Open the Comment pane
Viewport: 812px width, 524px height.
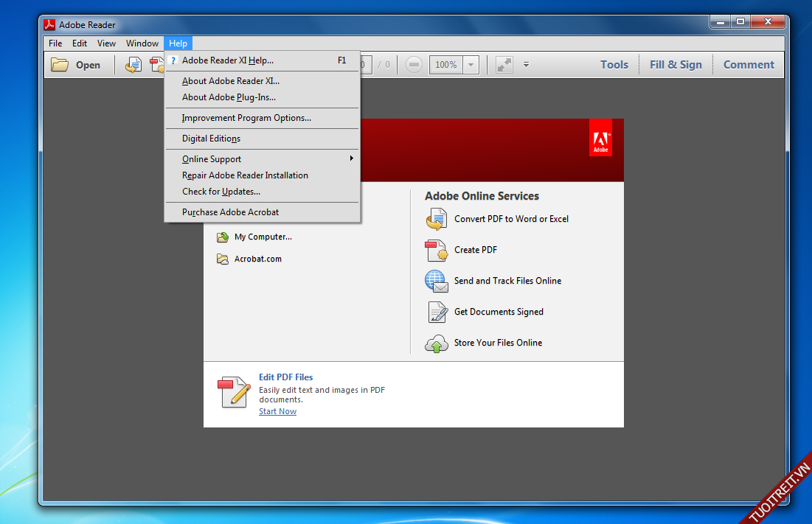(749, 65)
